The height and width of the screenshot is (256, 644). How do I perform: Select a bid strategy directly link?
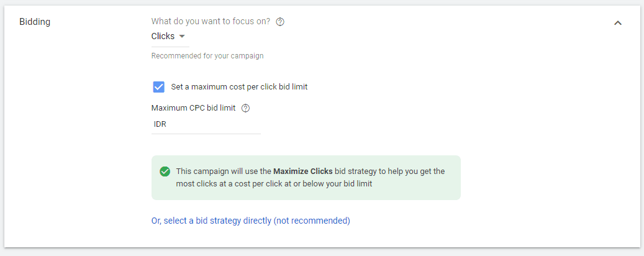pyautogui.click(x=250, y=221)
